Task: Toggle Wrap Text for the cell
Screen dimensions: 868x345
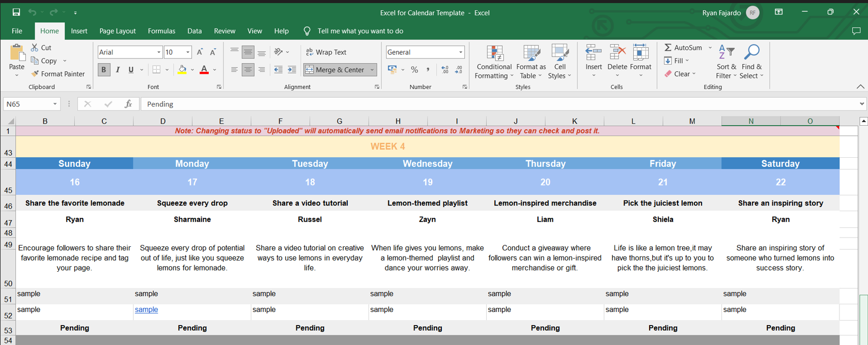Action: click(x=326, y=52)
